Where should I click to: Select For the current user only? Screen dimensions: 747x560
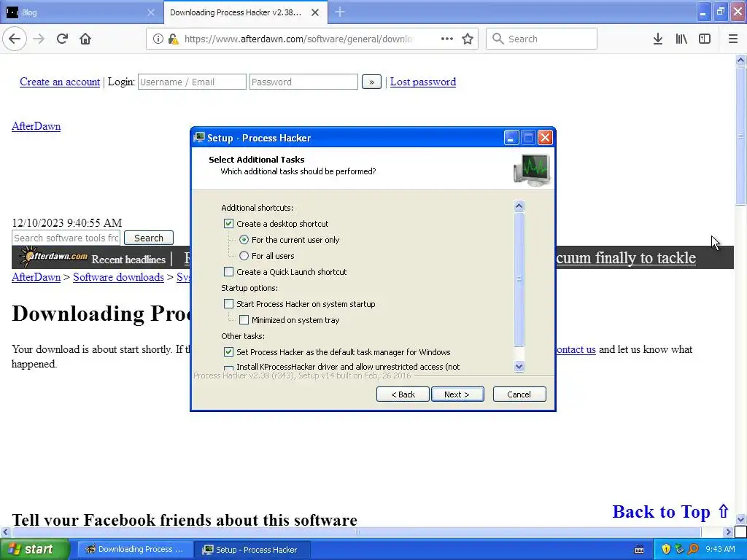244,239
